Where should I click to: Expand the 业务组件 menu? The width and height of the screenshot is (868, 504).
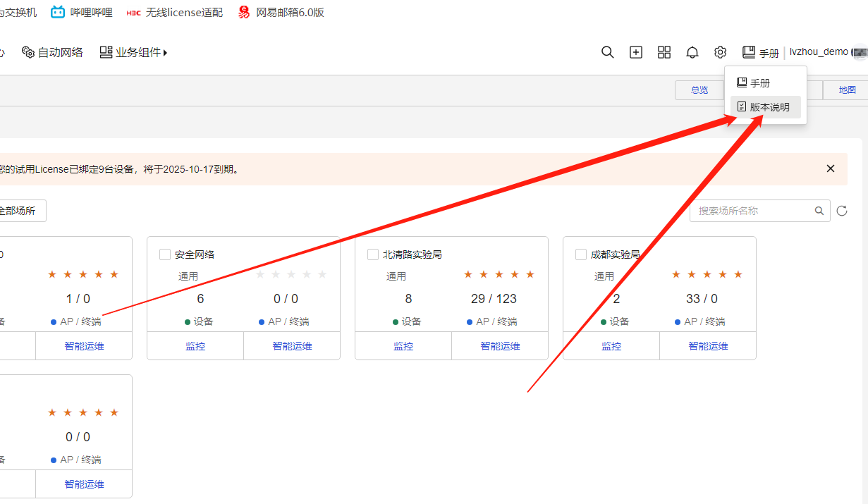click(133, 52)
